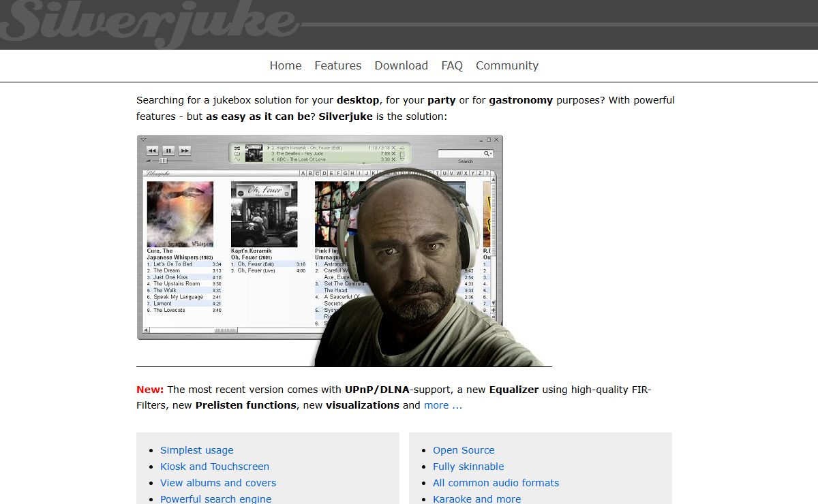Remove ABC - The Look Of Love from queue
This screenshot has width=818, height=504.
coord(393,159)
